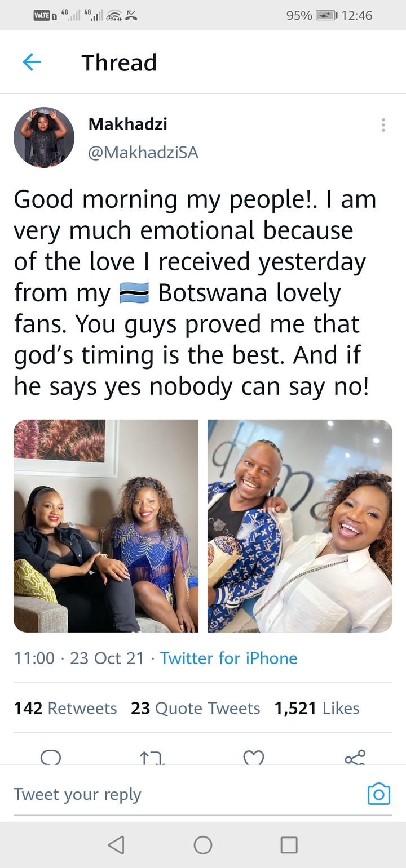Open camera icon in reply bar
The height and width of the screenshot is (868, 406).
378,794
